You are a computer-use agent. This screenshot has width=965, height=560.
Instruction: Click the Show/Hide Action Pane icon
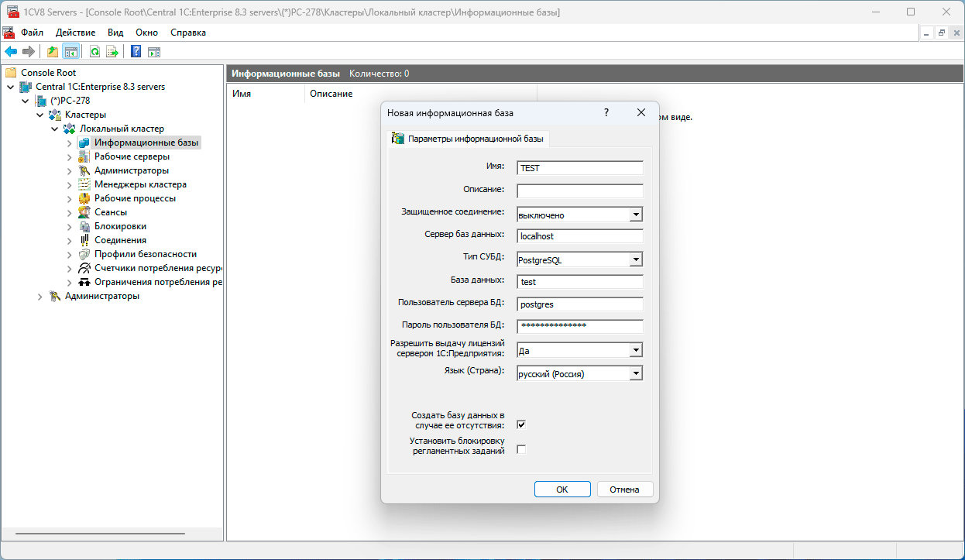click(154, 52)
